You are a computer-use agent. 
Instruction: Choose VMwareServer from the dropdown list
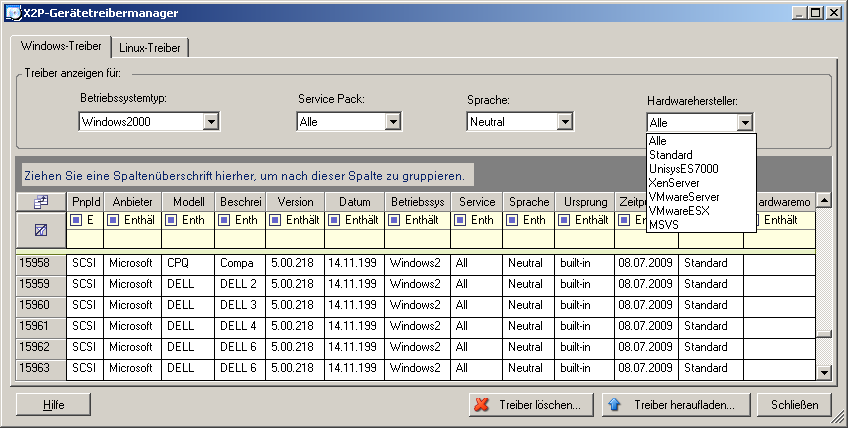[701, 197]
